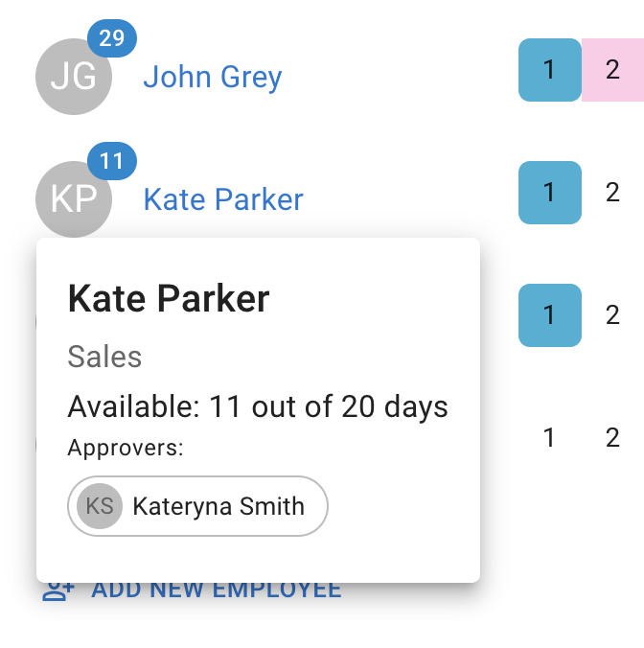This screenshot has width=644, height=648.
Task: Click the Kate Parker heading in popup
Action: (x=169, y=299)
